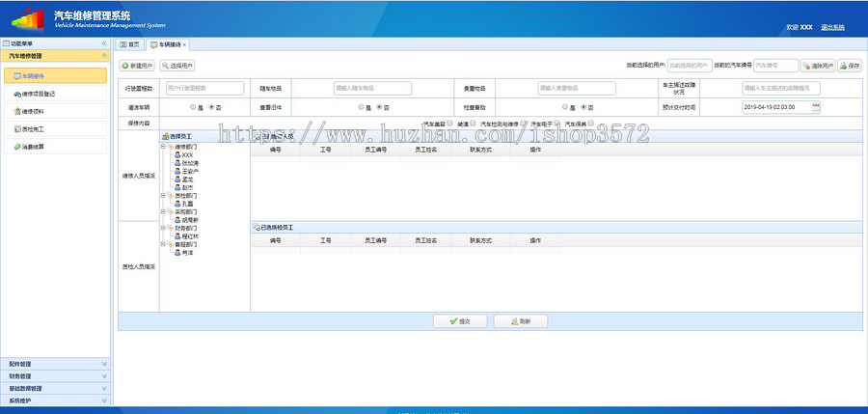Click the 首页 tab icon
The image size is (868, 414).
point(122,44)
